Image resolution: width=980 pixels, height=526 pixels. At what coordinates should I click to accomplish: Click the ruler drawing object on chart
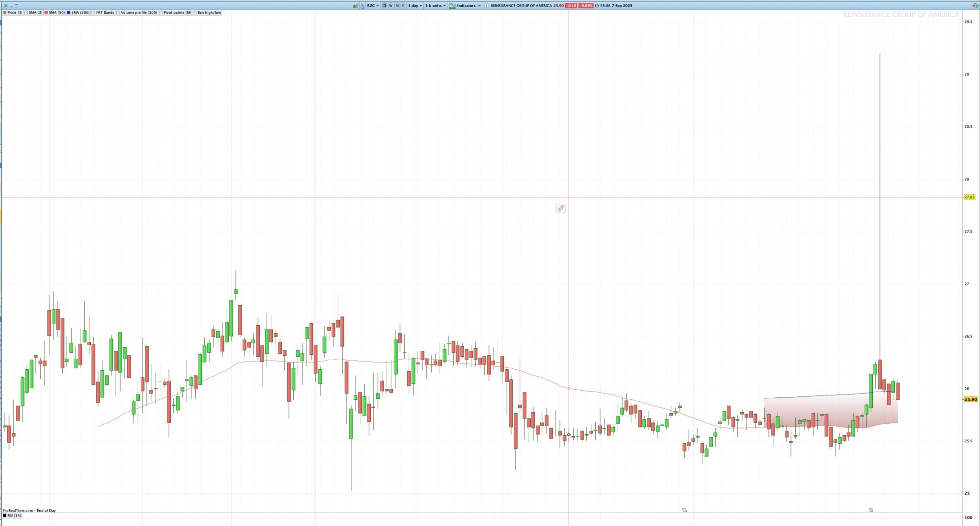561,208
